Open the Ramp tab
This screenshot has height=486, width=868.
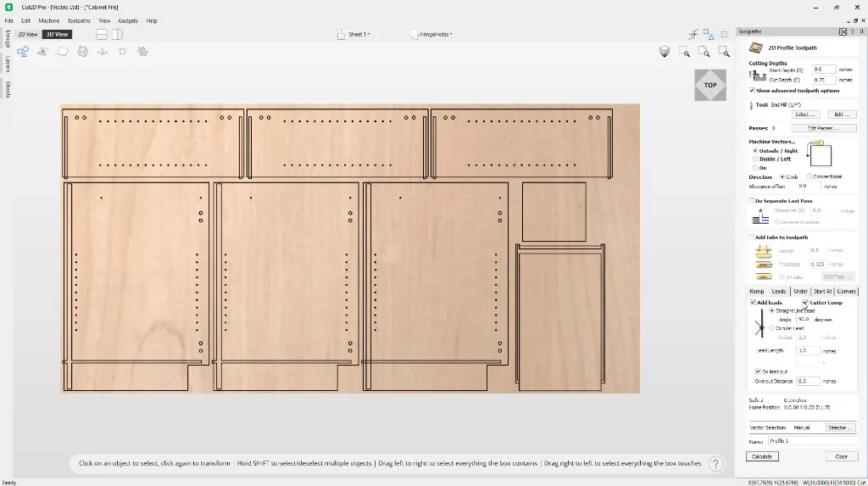click(x=757, y=292)
